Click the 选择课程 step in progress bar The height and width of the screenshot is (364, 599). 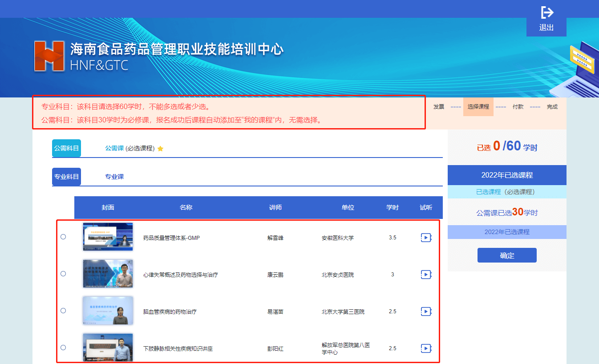(478, 107)
